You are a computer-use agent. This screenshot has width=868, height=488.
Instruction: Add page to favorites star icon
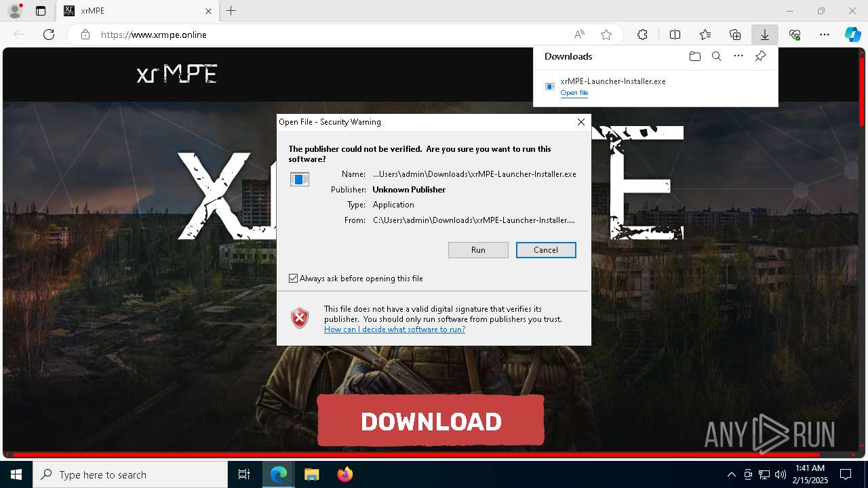[x=606, y=35]
